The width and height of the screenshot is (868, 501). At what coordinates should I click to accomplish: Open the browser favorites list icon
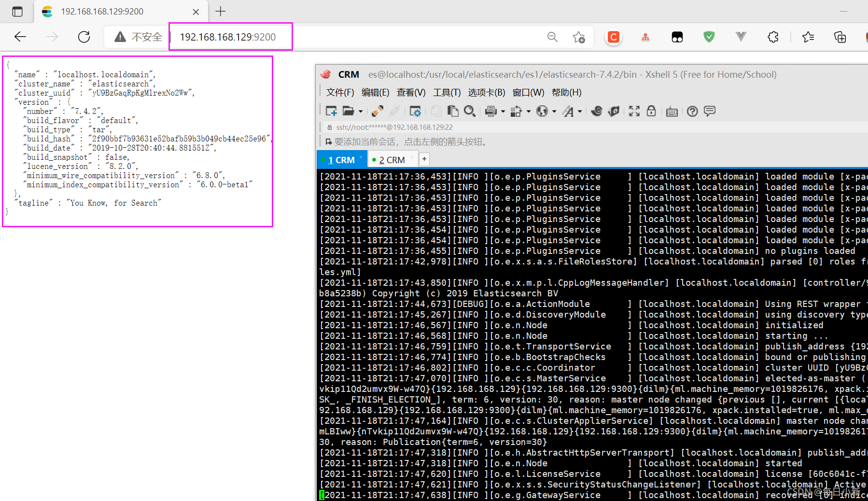(x=808, y=37)
